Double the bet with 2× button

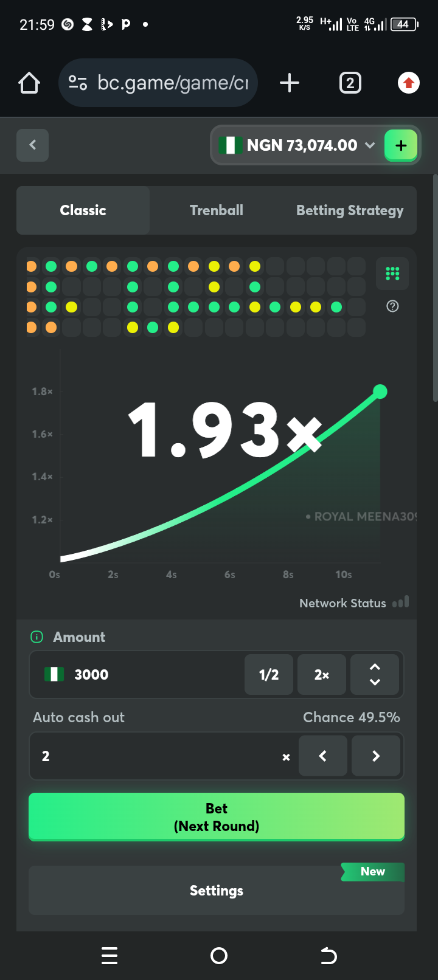(x=322, y=674)
